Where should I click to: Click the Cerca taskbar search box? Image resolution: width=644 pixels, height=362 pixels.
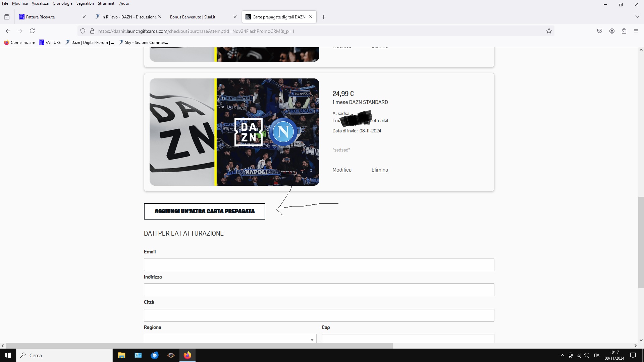coord(64,355)
